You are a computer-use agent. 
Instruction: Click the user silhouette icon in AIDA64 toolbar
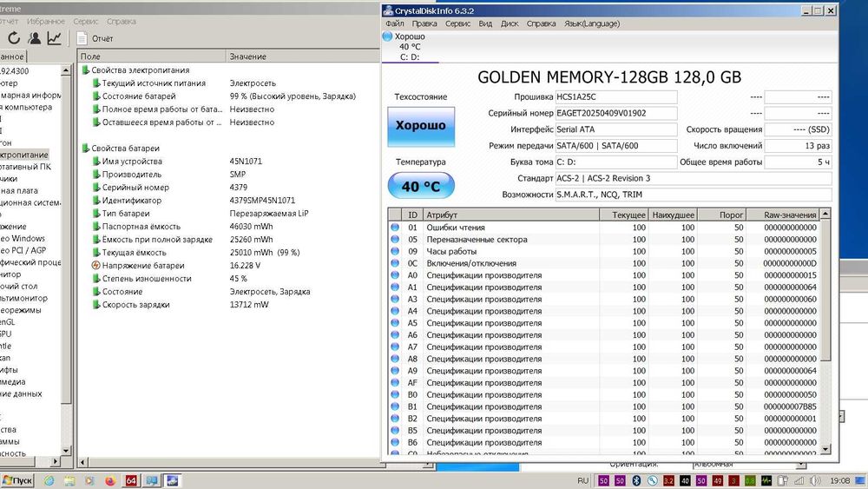tap(35, 38)
